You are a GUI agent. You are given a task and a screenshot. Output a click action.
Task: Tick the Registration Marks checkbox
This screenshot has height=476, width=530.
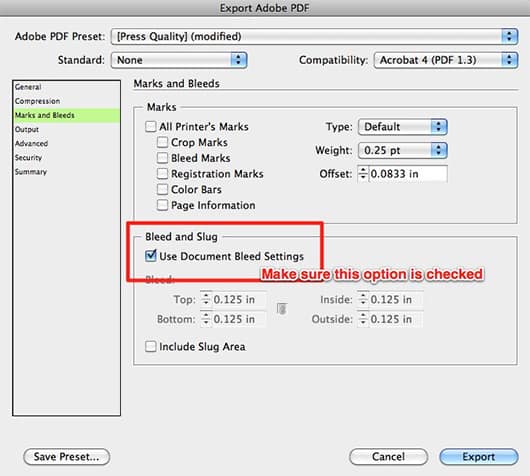coord(162,174)
